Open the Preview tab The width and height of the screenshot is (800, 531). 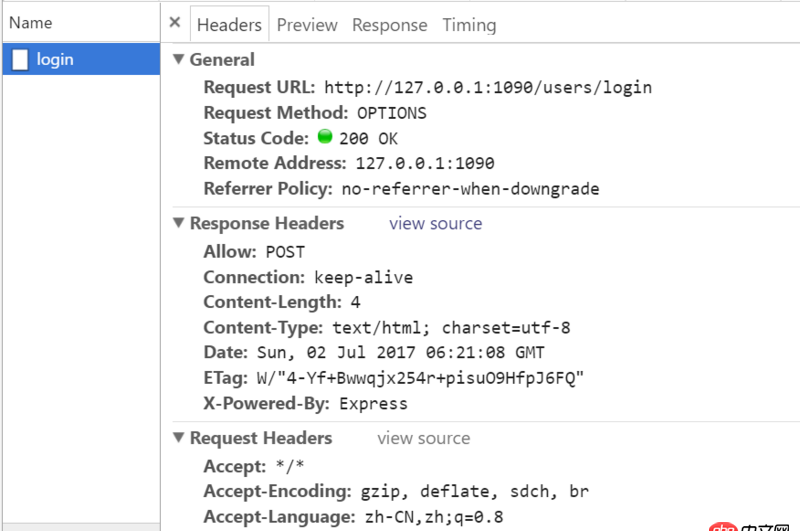pos(307,25)
